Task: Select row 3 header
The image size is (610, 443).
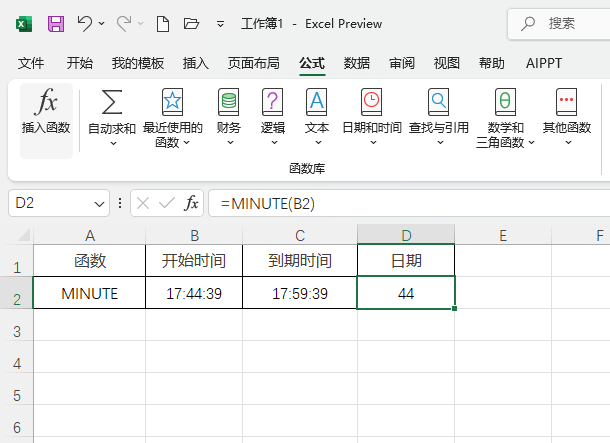Action: coord(17,325)
